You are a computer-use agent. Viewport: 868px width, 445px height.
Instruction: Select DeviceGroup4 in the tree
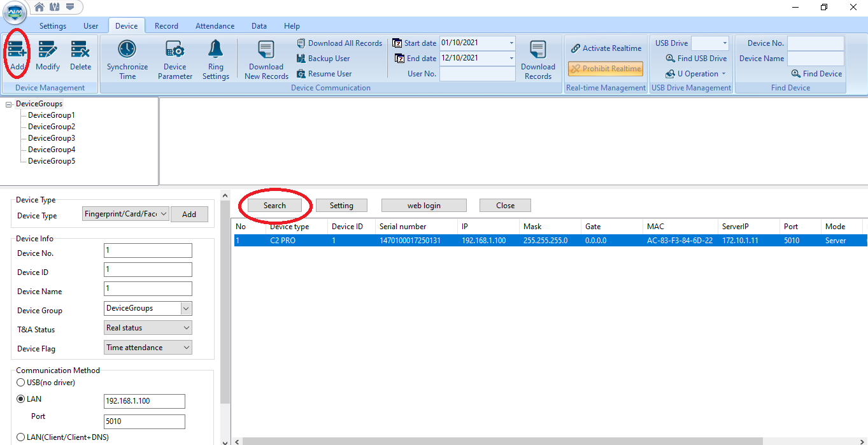click(52, 150)
